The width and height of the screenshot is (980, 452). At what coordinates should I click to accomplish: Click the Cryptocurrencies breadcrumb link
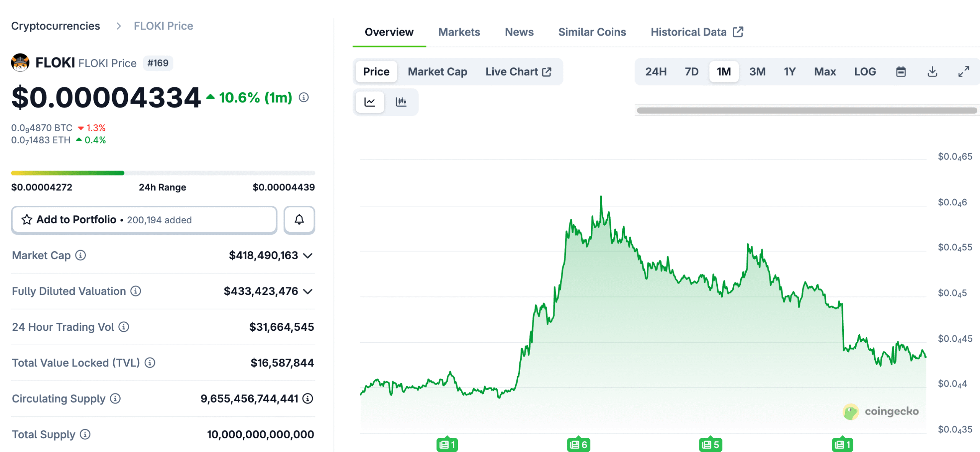coord(56,26)
